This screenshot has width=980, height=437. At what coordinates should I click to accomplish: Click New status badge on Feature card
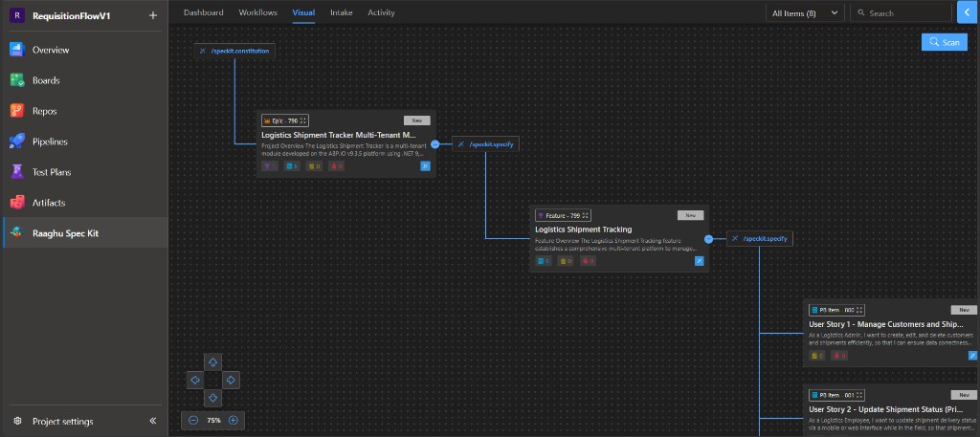[x=691, y=215]
